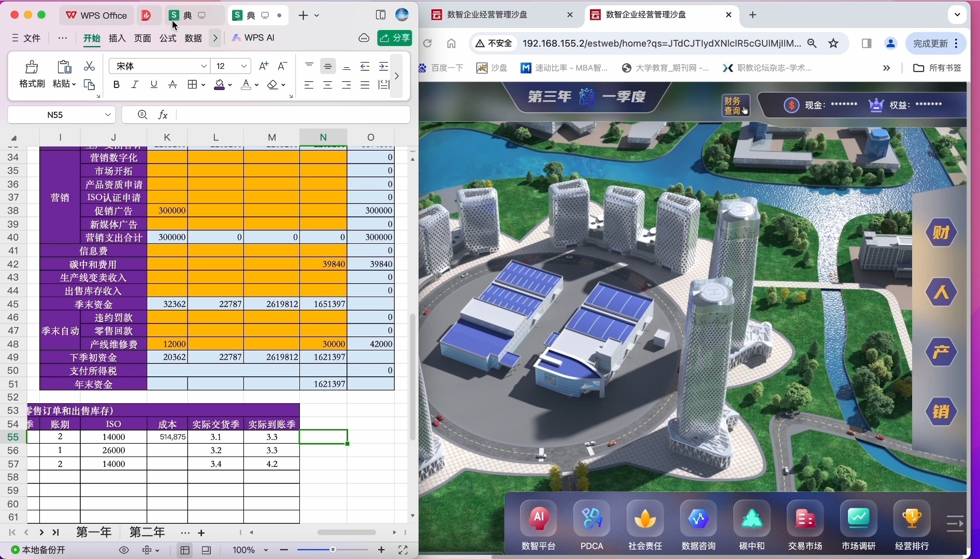Open the font size dropdown showing 12
The width and height of the screenshot is (980, 559).
point(244,66)
